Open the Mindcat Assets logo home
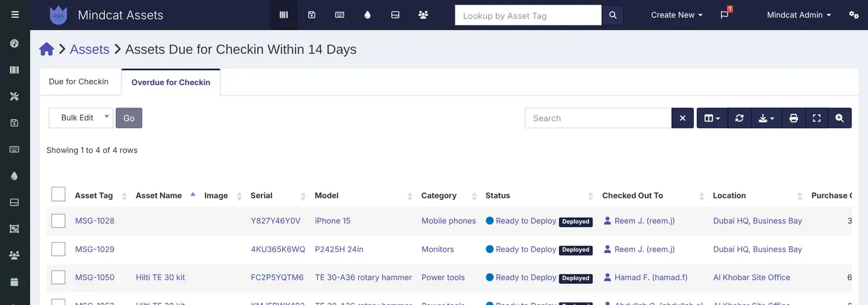The height and width of the screenshot is (305, 868). 58,15
